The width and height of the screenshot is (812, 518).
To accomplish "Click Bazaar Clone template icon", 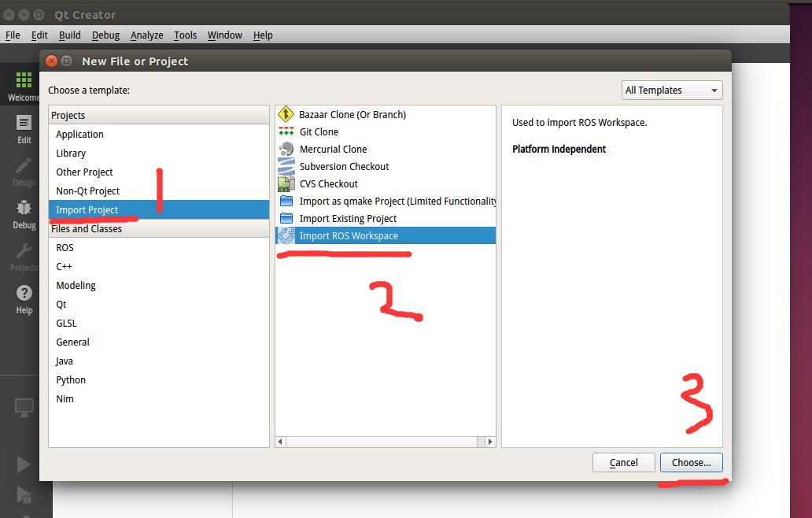I will pos(286,114).
